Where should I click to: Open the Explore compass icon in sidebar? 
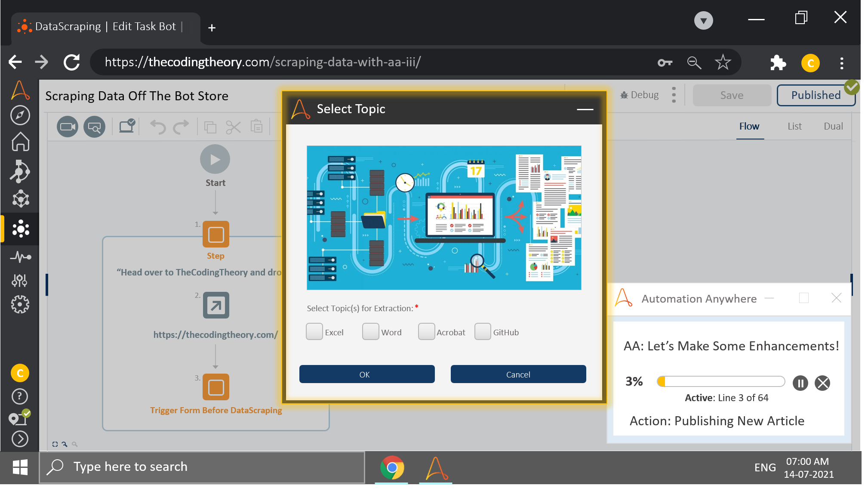[x=20, y=115]
